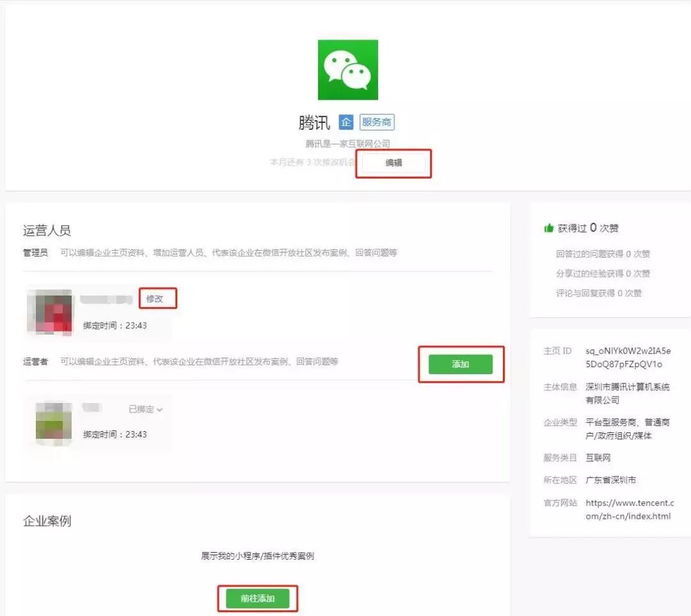
Task: Click 分享过的经验获得 0 次赞
Action: [x=603, y=274]
